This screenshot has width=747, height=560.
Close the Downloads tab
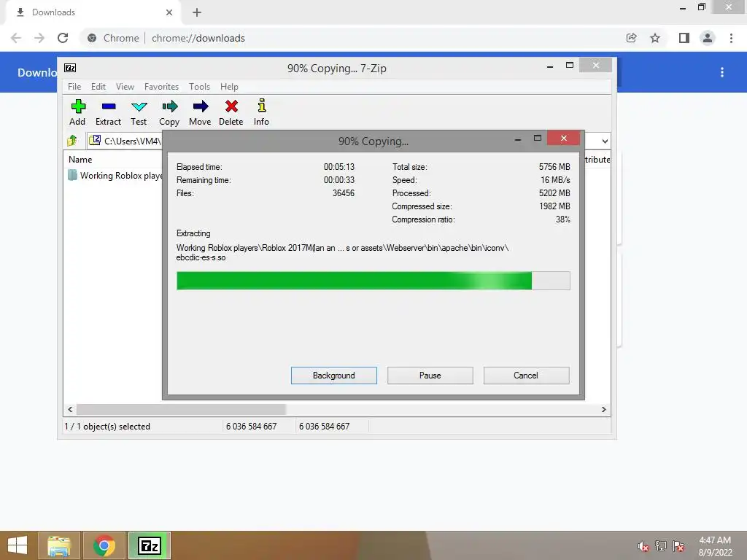coord(169,12)
